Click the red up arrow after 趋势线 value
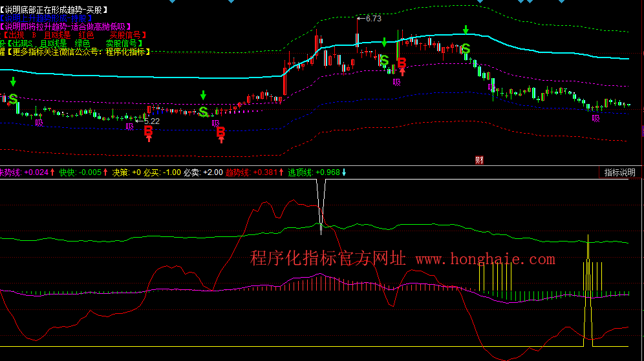This screenshot has height=361, width=644. click(x=282, y=172)
